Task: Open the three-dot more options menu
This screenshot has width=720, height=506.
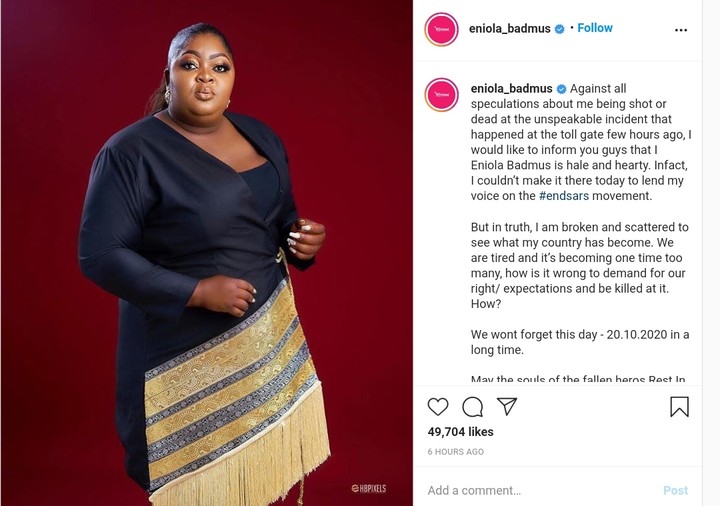Action: tap(681, 30)
